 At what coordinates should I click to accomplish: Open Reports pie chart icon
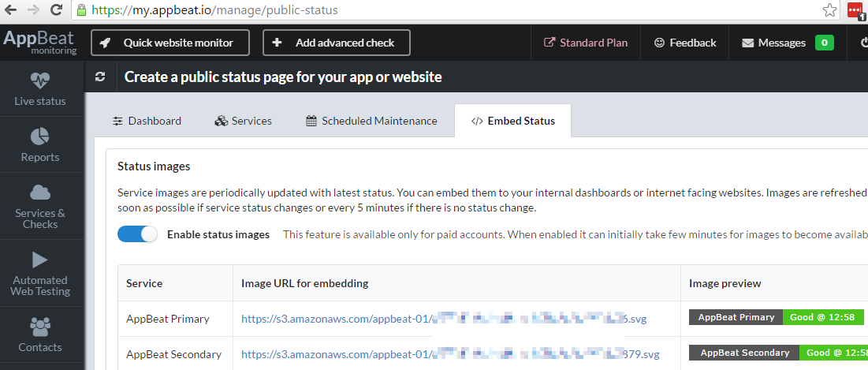coord(40,136)
